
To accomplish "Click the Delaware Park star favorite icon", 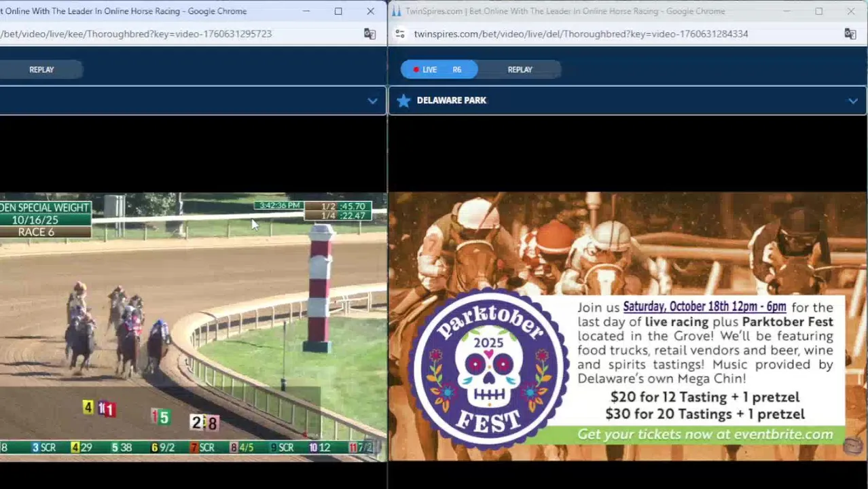I will coord(403,101).
